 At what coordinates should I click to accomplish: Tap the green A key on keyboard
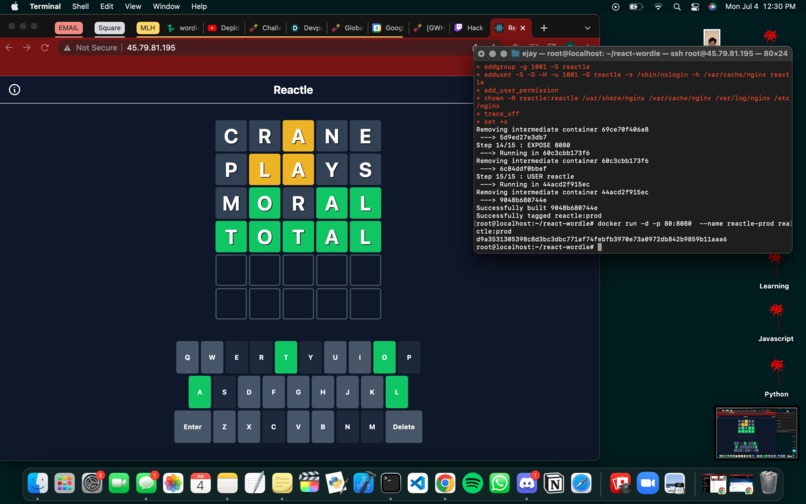pyautogui.click(x=199, y=392)
